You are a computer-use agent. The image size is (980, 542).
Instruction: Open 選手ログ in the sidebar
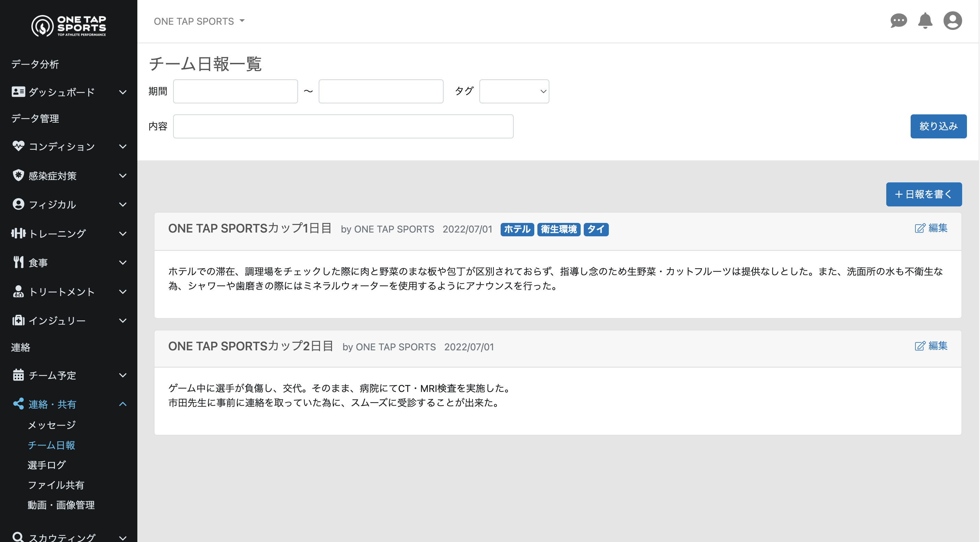47,465
